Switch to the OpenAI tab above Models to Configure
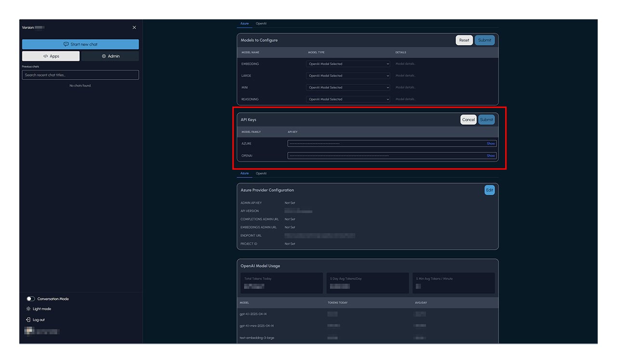 (x=261, y=23)
